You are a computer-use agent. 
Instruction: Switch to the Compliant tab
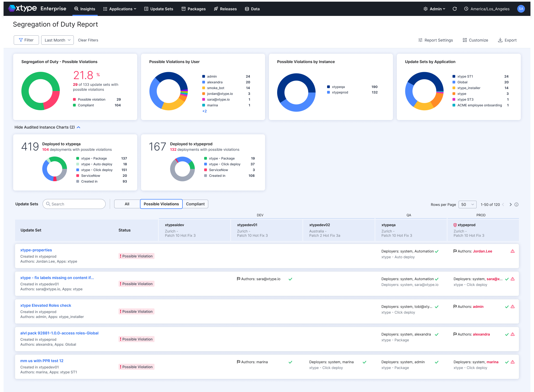195,204
